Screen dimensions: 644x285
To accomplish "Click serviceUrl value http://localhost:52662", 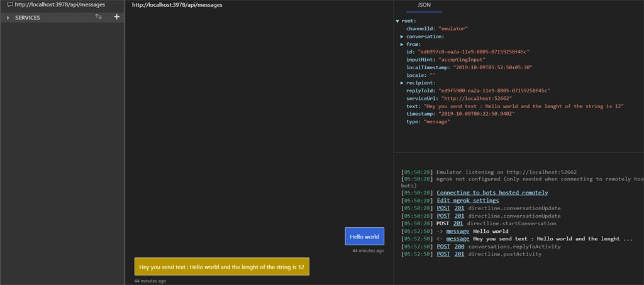I will [477, 99].
